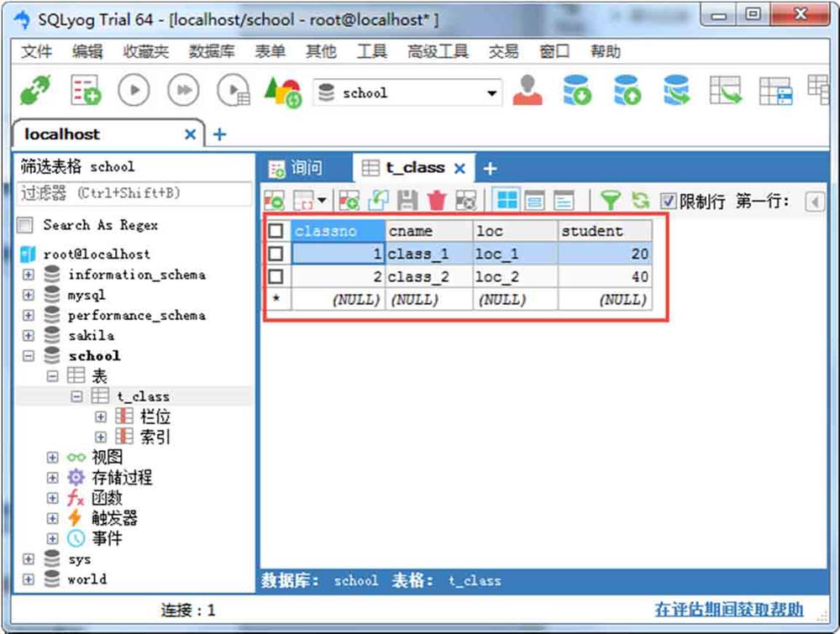The width and height of the screenshot is (840, 634).
Task: Click the database synchronization icon
Action: (x=676, y=90)
